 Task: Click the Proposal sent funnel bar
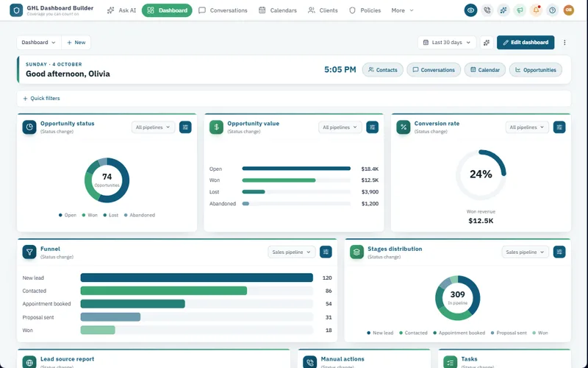click(x=111, y=317)
